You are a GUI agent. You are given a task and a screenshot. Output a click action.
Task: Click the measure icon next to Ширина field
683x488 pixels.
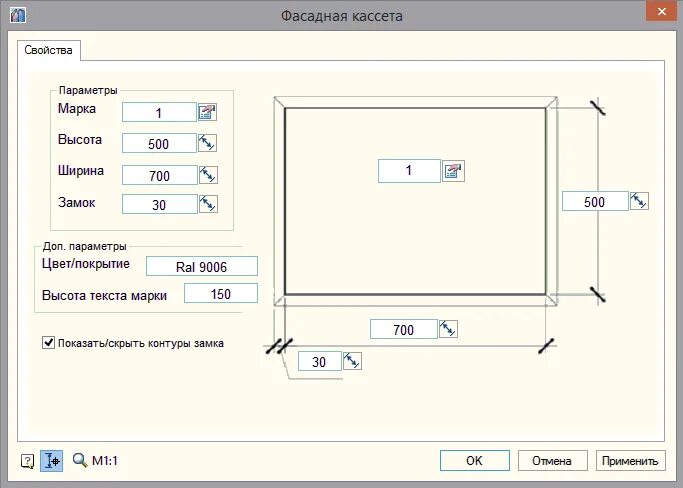click(x=208, y=175)
